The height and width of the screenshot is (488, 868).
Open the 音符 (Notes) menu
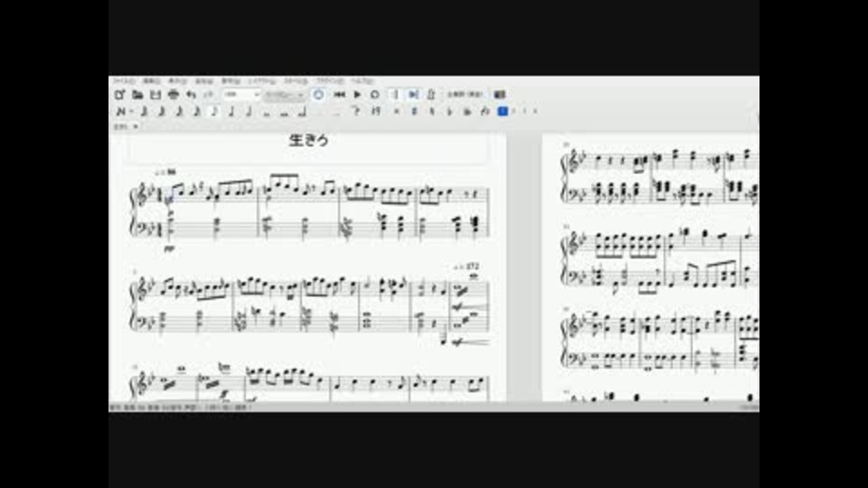(x=231, y=80)
